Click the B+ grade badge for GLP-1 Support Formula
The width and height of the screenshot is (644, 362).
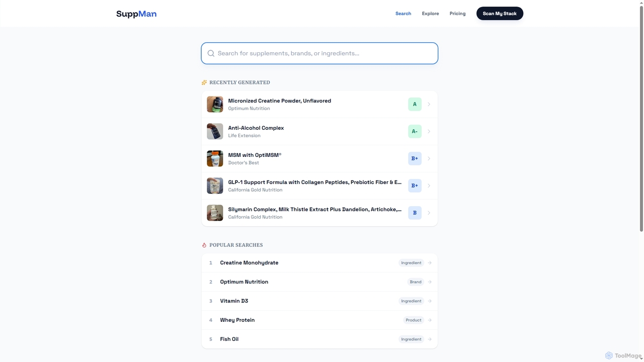415,186
